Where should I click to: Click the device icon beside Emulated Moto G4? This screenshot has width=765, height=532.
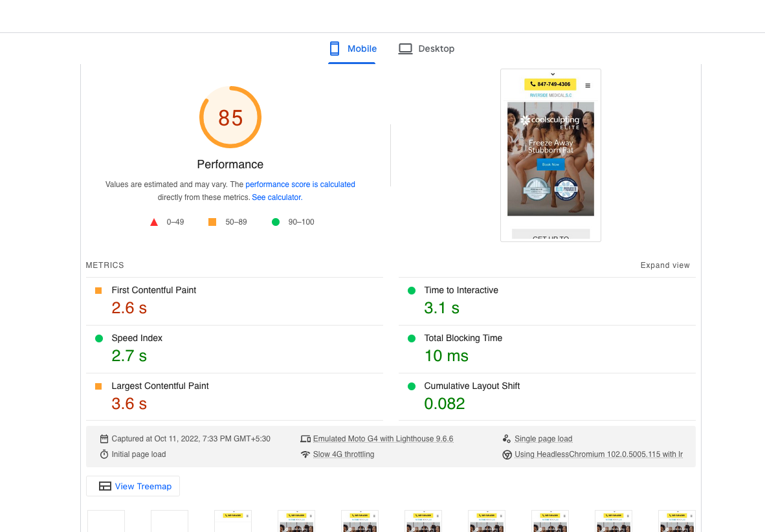(x=305, y=439)
